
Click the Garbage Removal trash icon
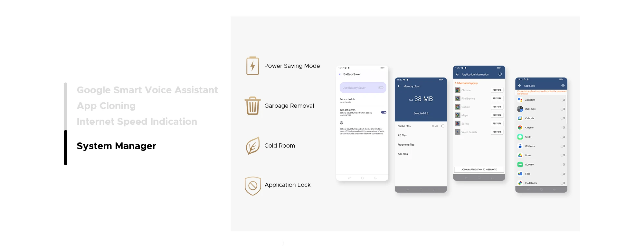(252, 106)
